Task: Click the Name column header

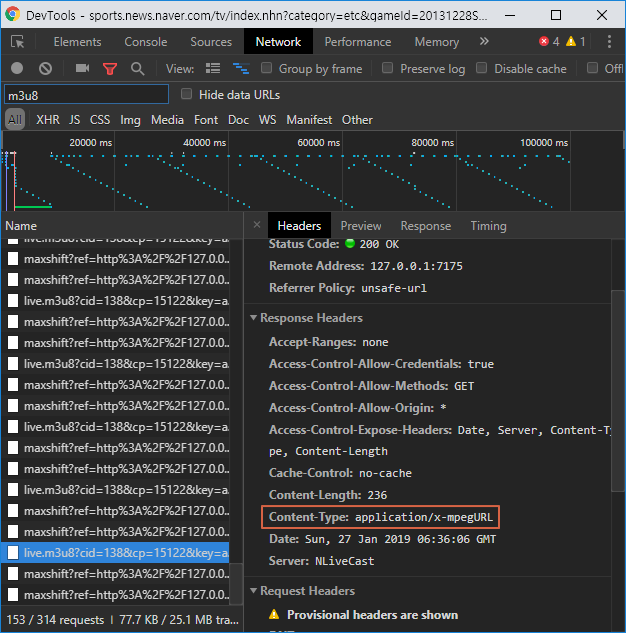Action: click(21, 226)
